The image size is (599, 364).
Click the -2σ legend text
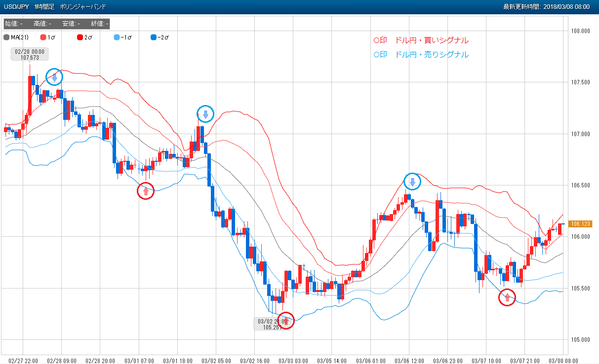pyautogui.click(x=163, y=37)
